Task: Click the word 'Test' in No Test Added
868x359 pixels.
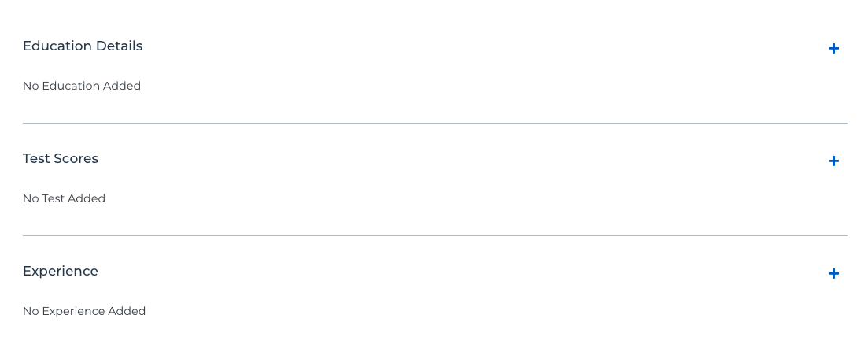Action: 51,198
